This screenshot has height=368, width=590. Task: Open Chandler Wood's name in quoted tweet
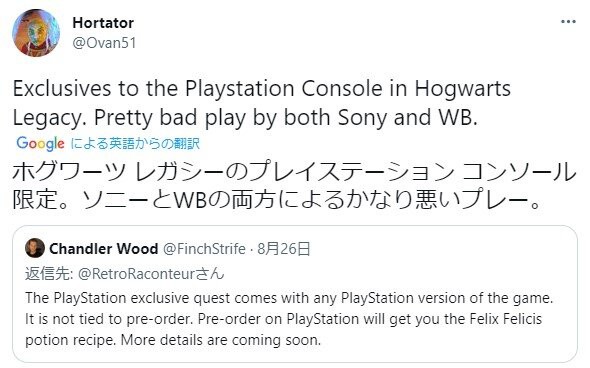pos(103,249)
